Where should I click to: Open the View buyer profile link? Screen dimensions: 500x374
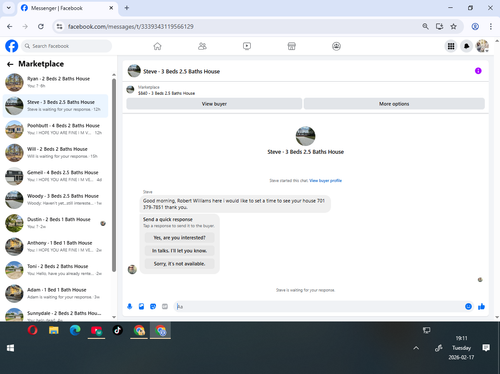(325, 181)
